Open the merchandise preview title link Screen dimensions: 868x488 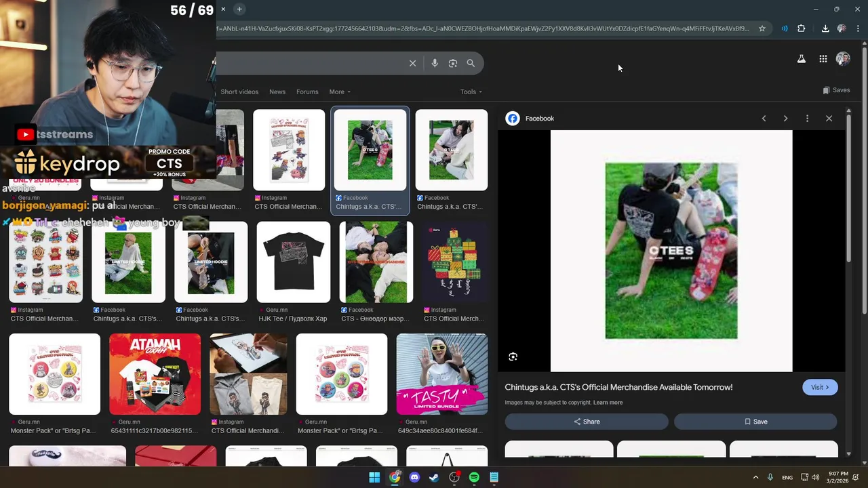pyautogui.click(x=618, y=387)
